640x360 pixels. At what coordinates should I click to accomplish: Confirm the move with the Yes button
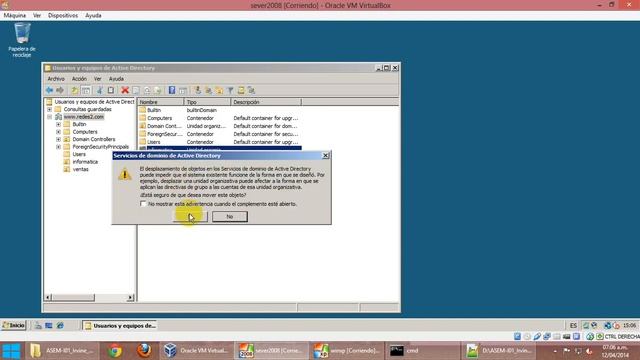click(x=190, y=216)
